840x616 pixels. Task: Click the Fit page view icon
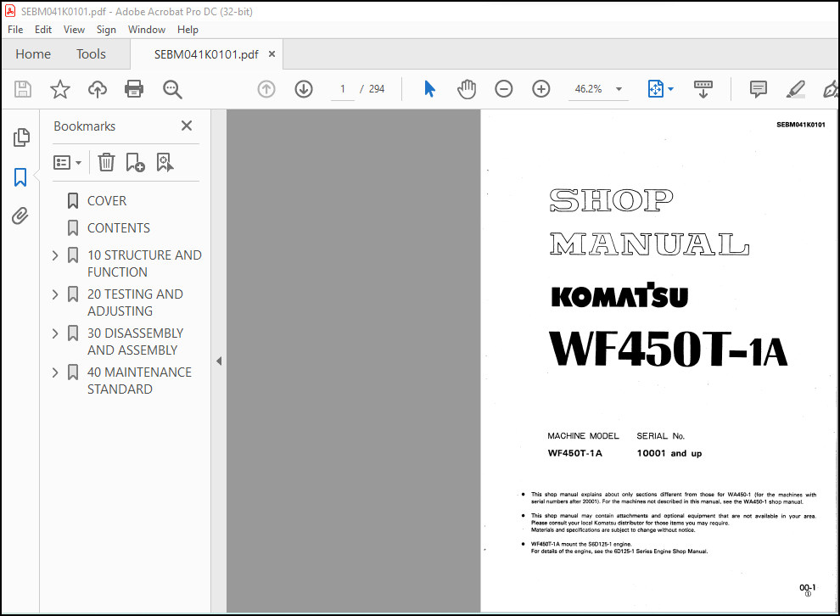[x=656, y=89]
